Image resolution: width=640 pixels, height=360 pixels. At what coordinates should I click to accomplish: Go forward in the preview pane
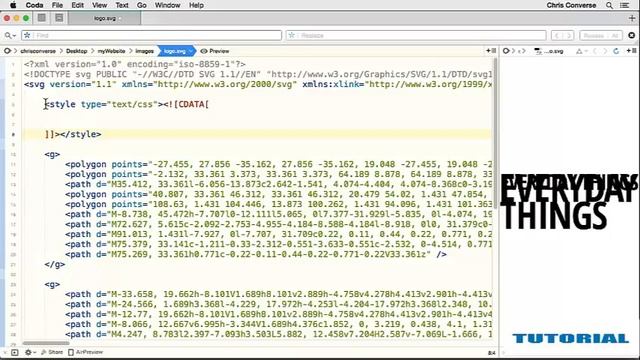[605, 51]
